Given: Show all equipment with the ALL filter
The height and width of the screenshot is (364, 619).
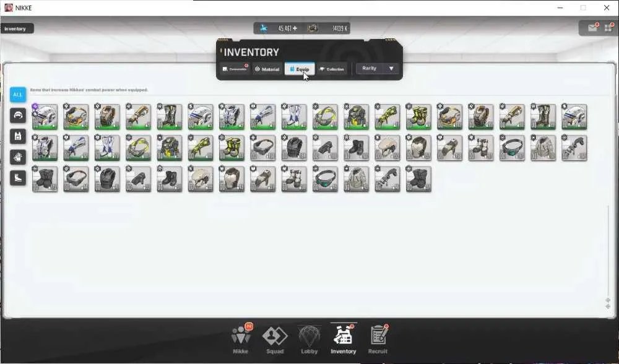Looking at the screenshot, I should tap(18, 95).
